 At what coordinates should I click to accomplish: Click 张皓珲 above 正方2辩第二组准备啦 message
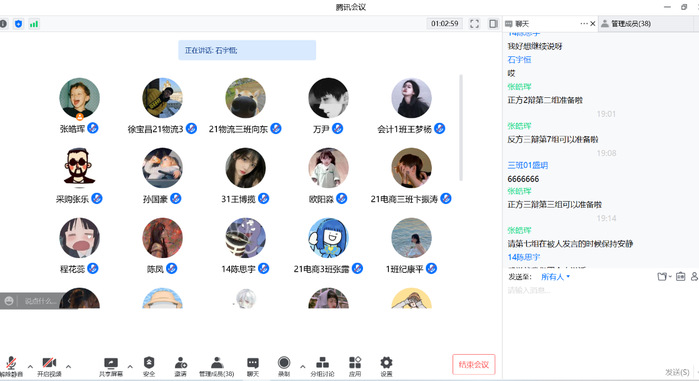point(519,86)
